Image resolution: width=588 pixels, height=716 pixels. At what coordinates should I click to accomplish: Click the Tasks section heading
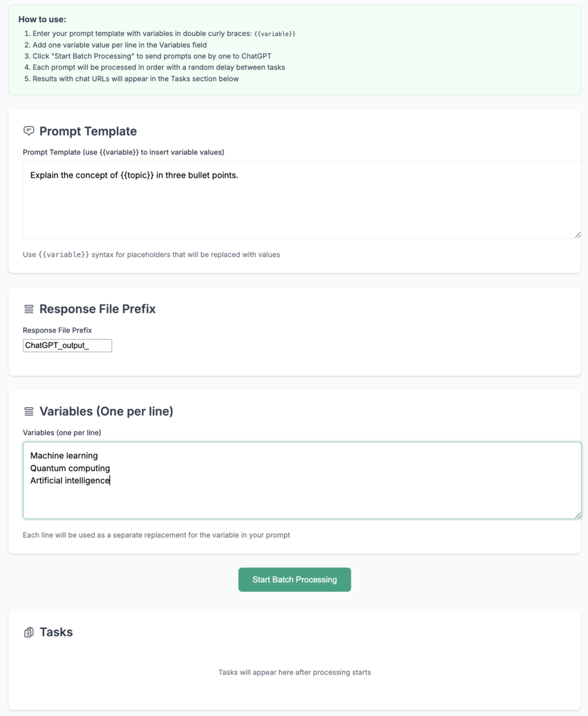pyautogui.click(x=56, y=632)
